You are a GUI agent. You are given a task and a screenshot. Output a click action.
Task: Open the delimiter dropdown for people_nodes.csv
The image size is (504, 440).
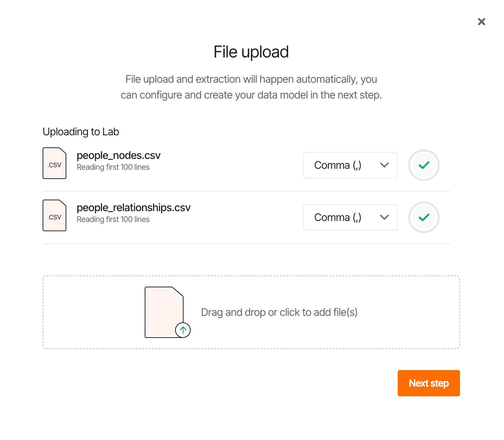point(350,165)
